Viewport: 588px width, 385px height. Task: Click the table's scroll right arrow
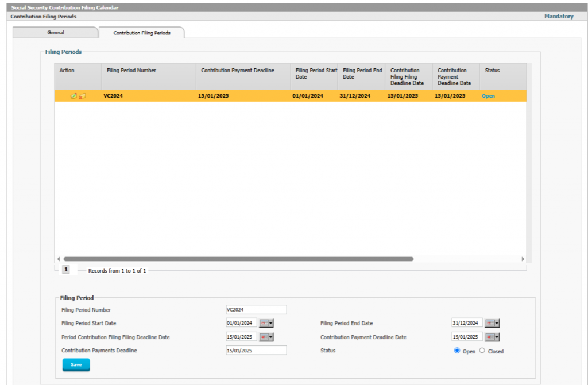point(523,259)
